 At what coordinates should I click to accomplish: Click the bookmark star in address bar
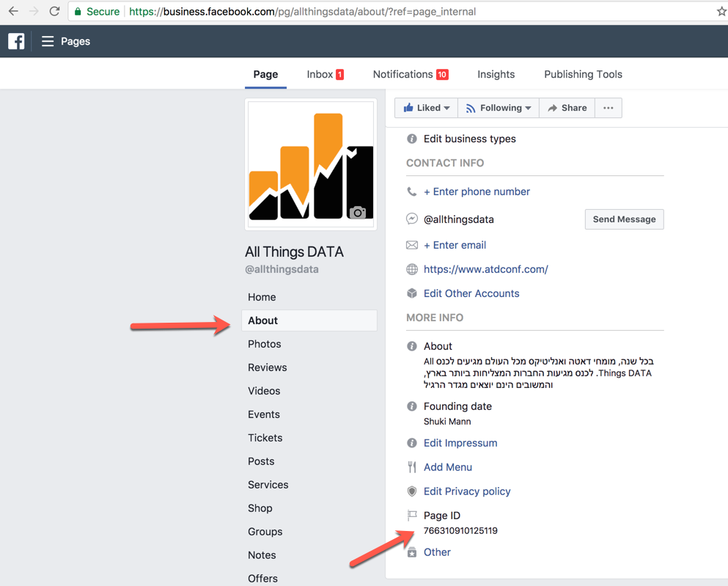(x=721, y=11)
